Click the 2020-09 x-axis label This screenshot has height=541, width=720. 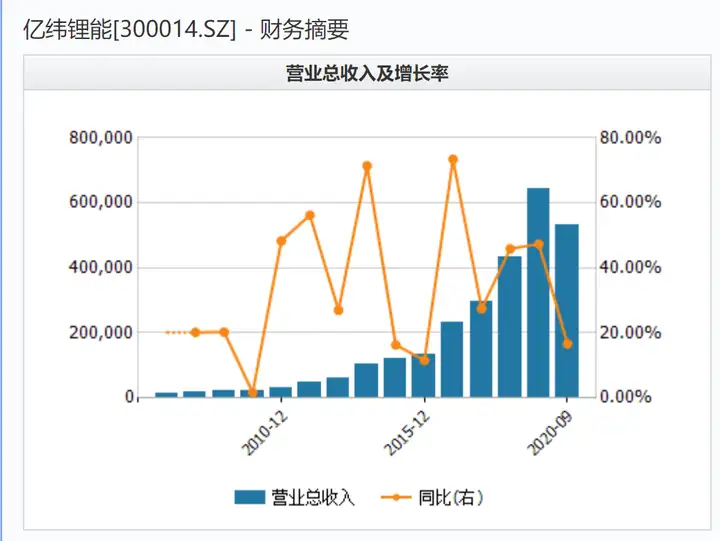pyautogui.click(x=550, y=432)
